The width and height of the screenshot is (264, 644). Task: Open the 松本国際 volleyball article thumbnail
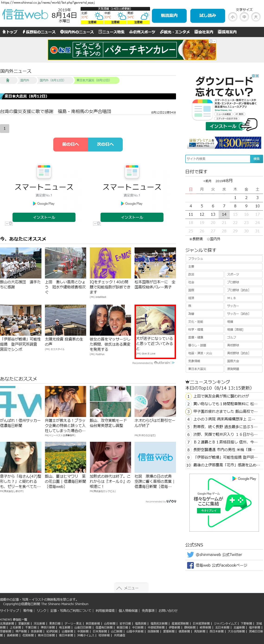pos(155,263)
